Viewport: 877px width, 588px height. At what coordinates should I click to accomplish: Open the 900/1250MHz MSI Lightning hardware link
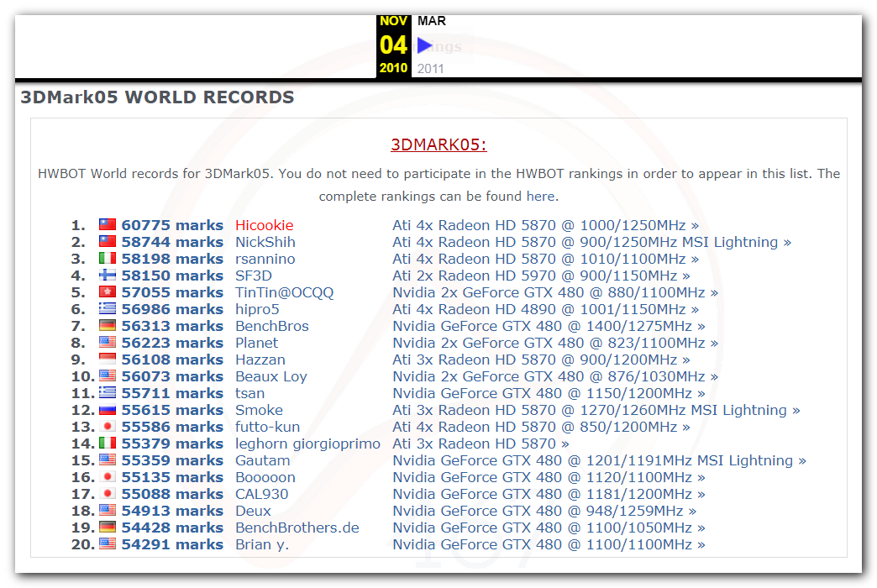[591, 242]
